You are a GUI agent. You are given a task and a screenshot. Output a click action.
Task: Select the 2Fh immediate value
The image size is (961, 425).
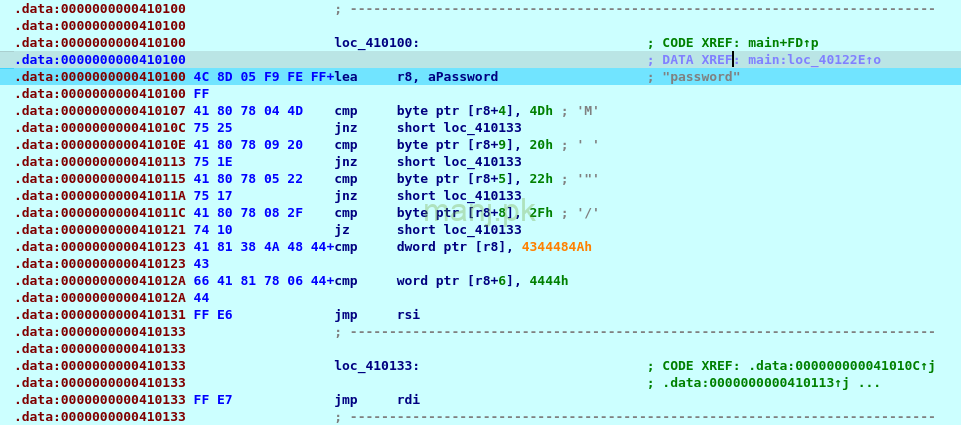(x=541, y=213)
